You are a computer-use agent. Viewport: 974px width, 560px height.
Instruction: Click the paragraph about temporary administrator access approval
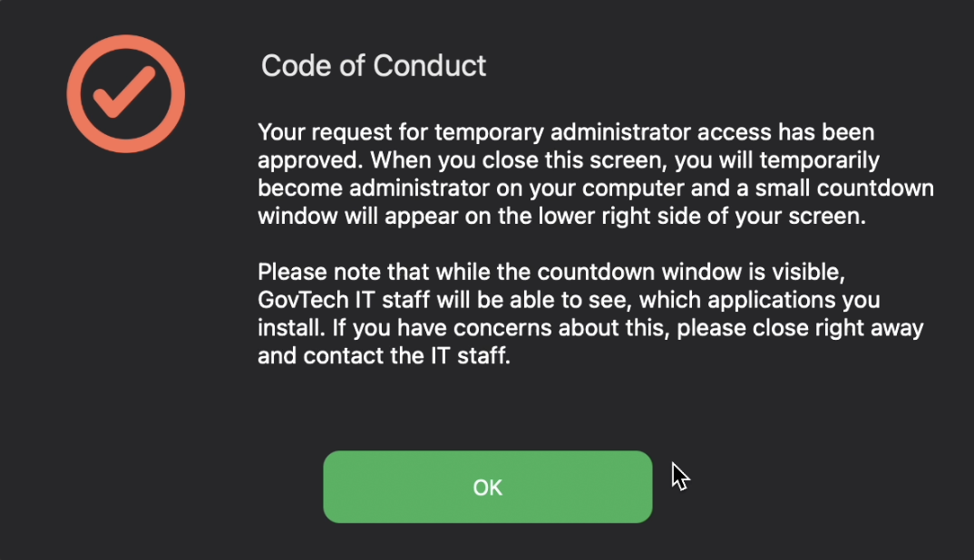pyautogui.click(x=595, y=174)
